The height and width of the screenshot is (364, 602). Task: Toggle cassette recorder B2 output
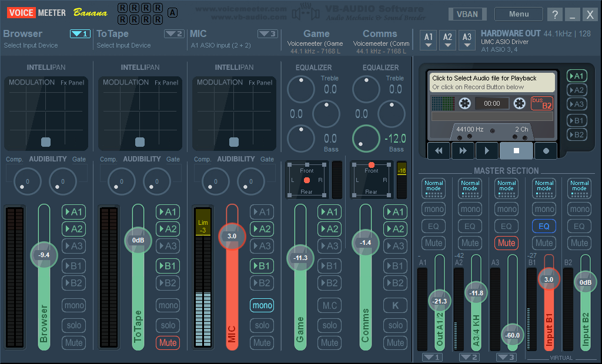point(577,134)
